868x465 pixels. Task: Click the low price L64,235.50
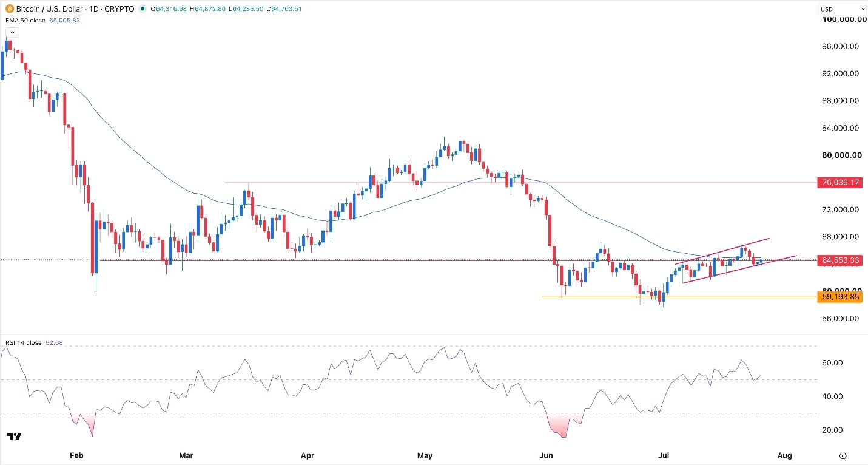[246, 9]
